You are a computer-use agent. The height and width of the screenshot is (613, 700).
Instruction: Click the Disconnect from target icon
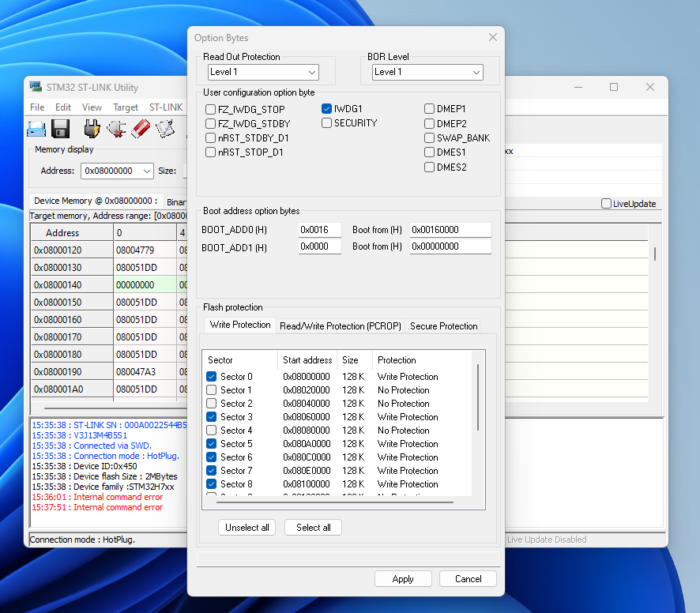116,127
